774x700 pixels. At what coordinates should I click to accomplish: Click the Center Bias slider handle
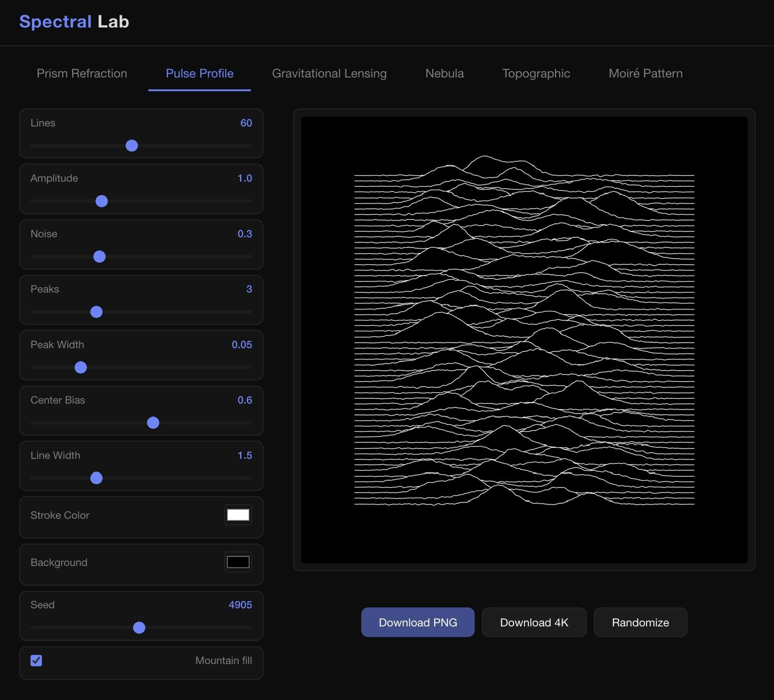point(153,423)
